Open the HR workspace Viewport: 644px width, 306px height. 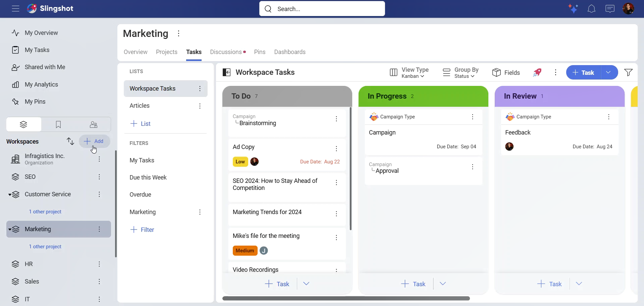pyautogui.click(x=29, y=264)
